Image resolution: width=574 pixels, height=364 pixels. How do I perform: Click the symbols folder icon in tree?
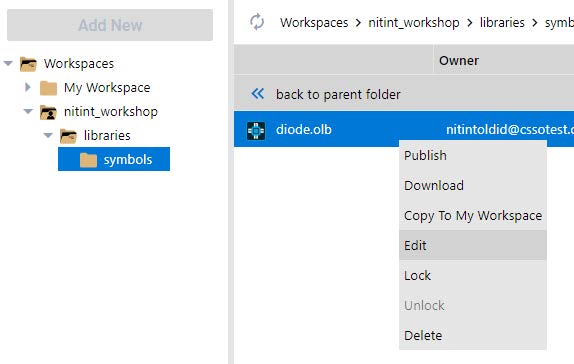pos(88,160)
